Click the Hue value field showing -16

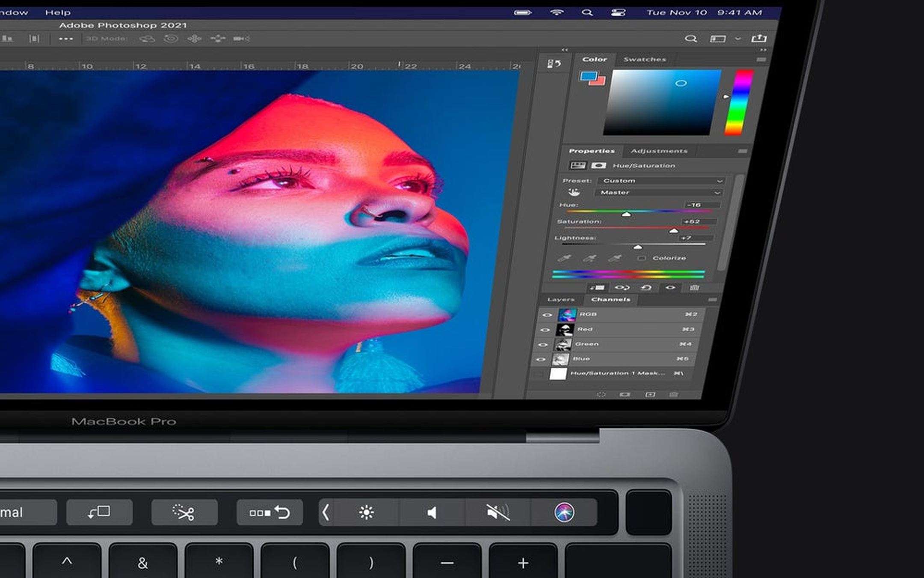[695, 205]
